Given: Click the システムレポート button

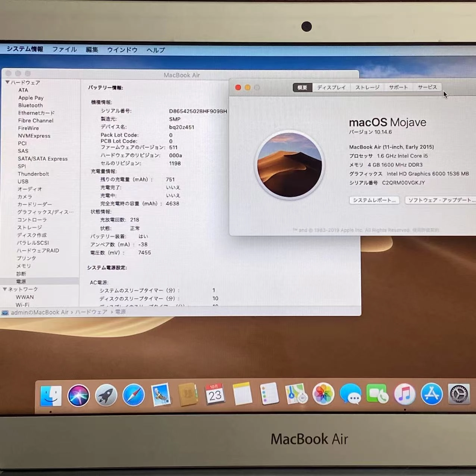Looking at the screenshot, I should pos(374,200).
